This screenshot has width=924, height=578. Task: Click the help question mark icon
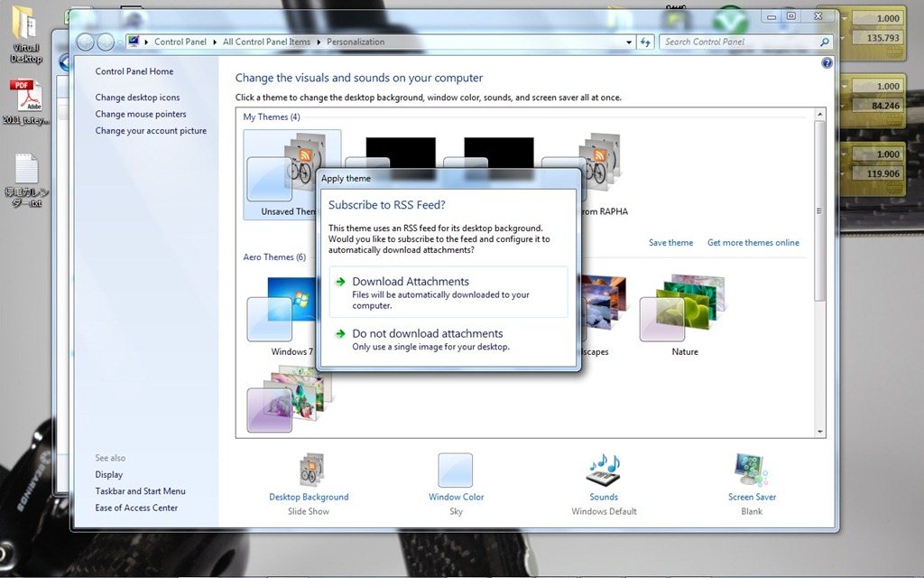827,63
